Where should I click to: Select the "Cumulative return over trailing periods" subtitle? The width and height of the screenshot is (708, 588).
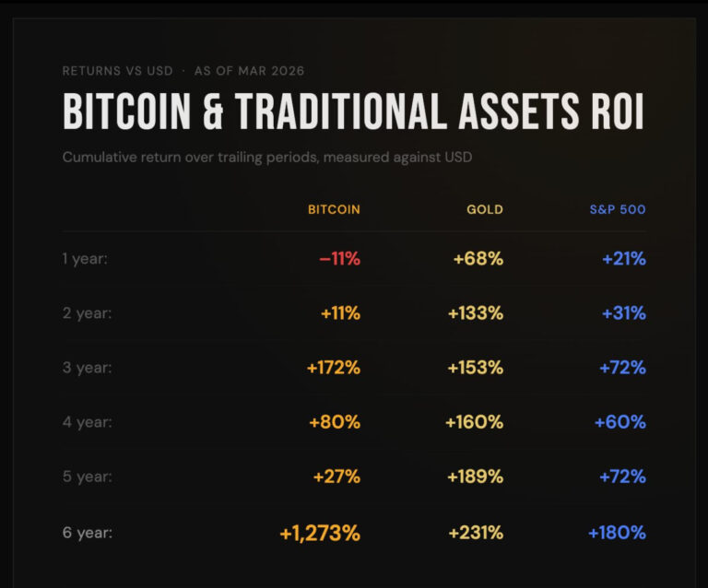(267, 158)
